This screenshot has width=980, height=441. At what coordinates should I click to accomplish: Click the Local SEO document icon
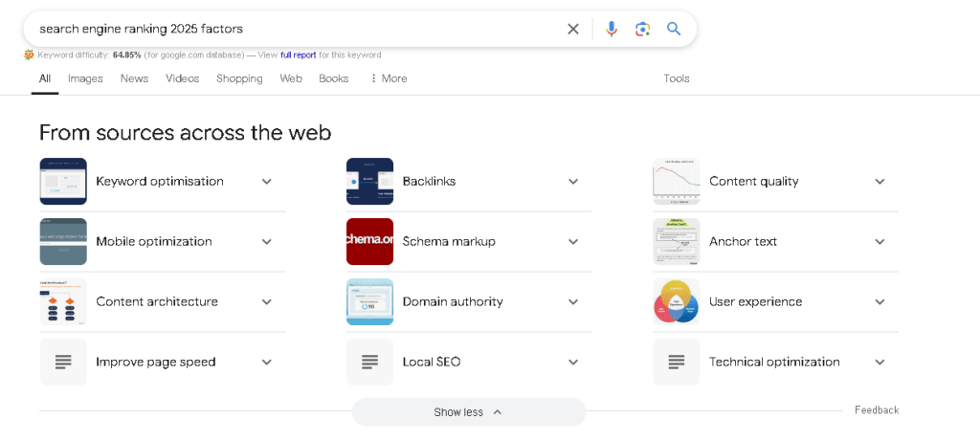(370, 362)
